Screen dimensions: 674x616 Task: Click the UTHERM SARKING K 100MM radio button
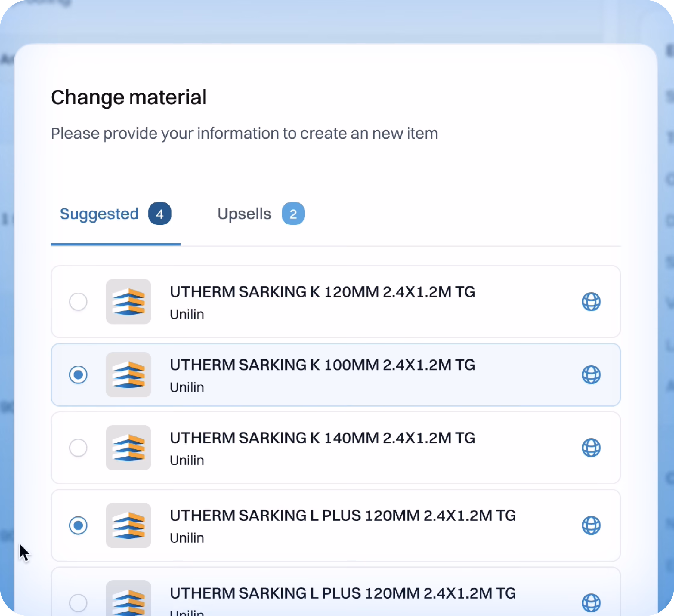coord(78,374)
